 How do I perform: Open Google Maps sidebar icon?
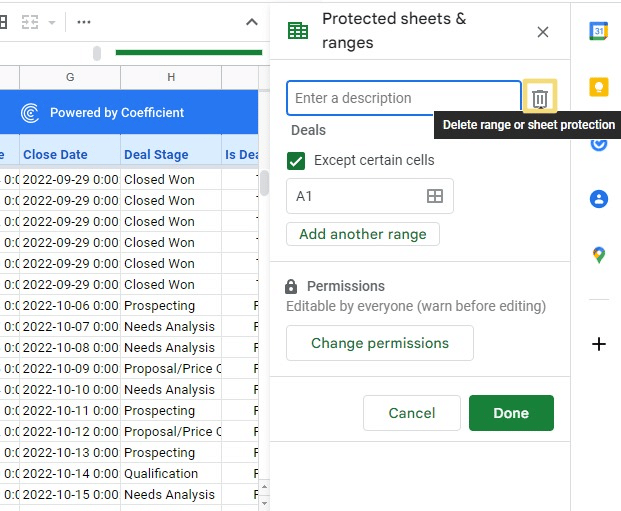click(x=599, y=255)
